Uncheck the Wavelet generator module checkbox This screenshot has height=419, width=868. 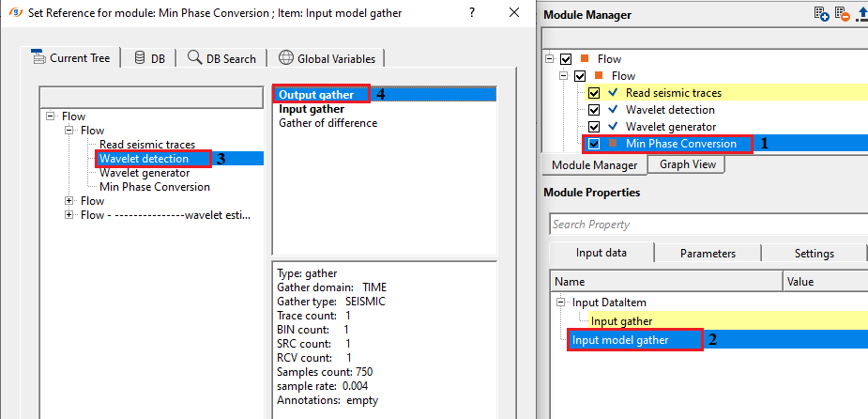(593, 127)
